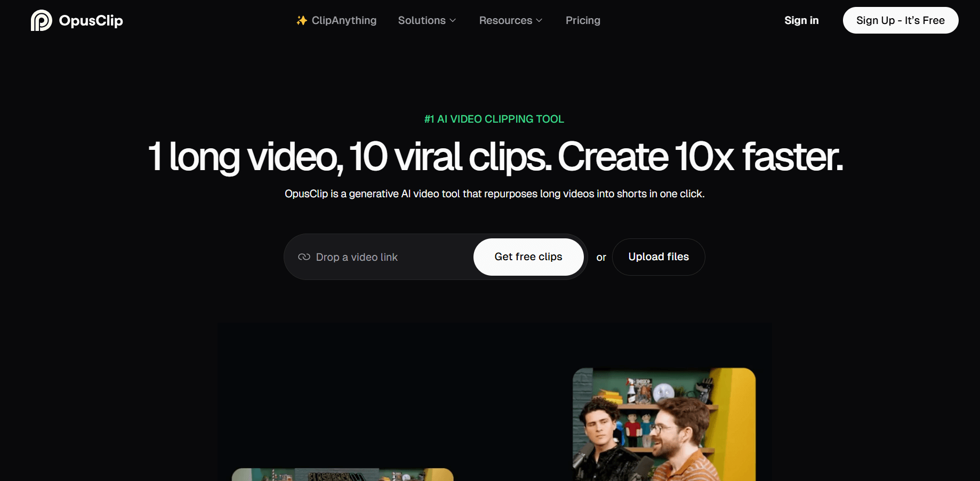980x481 pixels.
Task: Click the ClipAnything sparkle icon
Action: pyautogui.click(x=302, y=20)
